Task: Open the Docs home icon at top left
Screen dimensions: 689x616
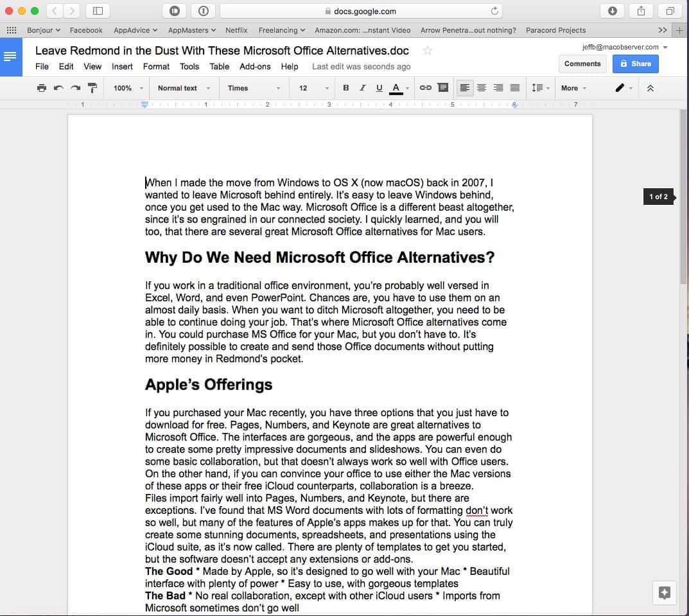Action: coord(10,57)
